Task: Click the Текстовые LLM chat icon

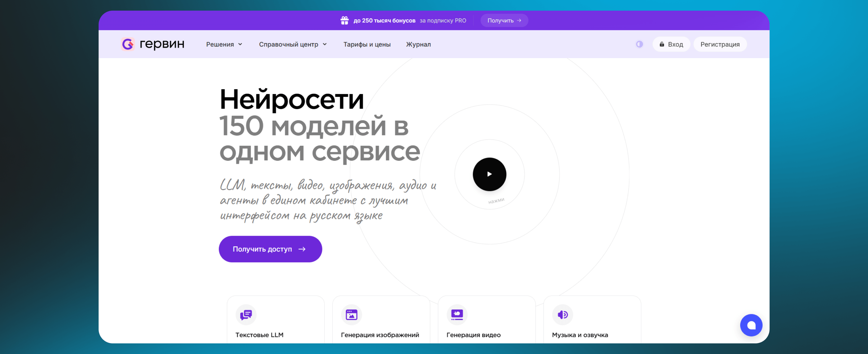Action: point(246,314)
